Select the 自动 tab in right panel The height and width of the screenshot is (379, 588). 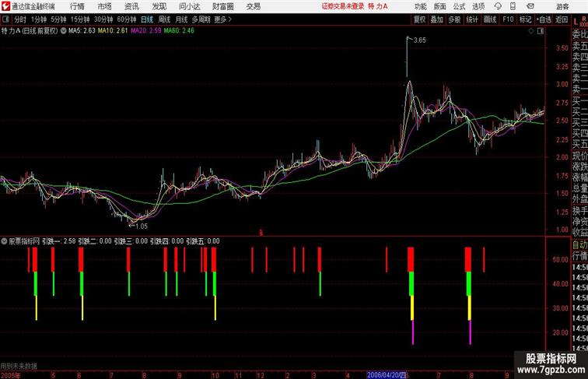(x=579, y=245)
